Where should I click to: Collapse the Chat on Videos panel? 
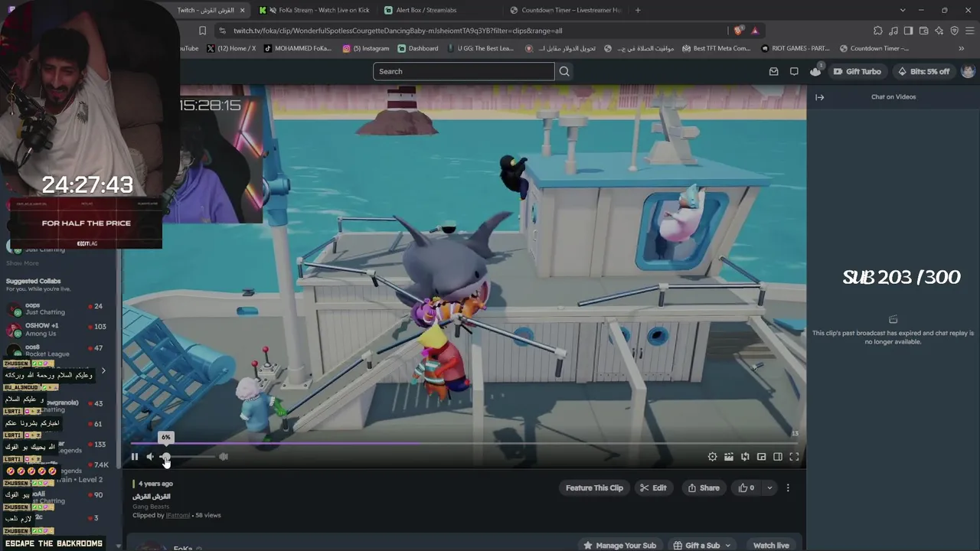pyautogui.click(x=819, y=97)
